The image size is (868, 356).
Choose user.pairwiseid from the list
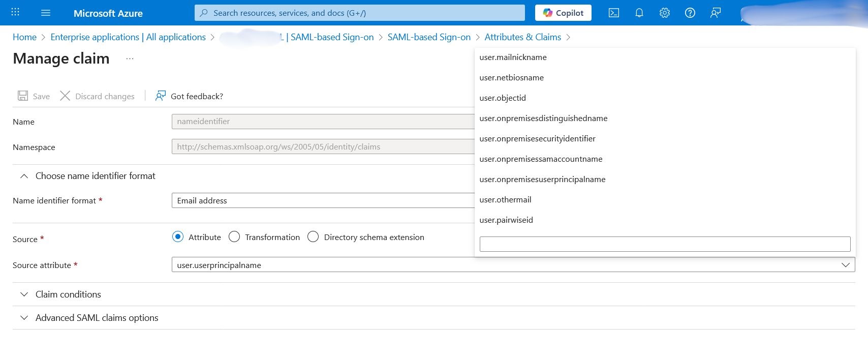(665, 220)
